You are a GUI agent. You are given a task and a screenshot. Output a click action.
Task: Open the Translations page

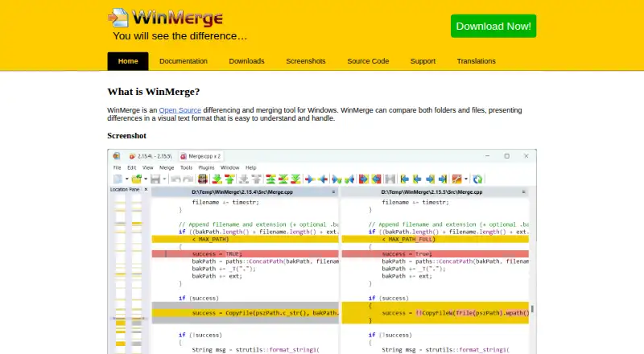pyautogui.click(x=476, y=61)
